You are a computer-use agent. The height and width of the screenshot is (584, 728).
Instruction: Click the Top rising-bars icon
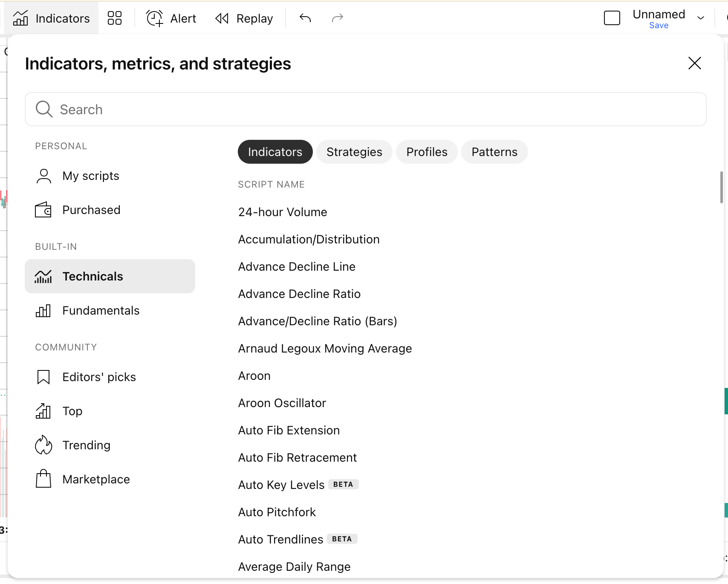[43, 411]
